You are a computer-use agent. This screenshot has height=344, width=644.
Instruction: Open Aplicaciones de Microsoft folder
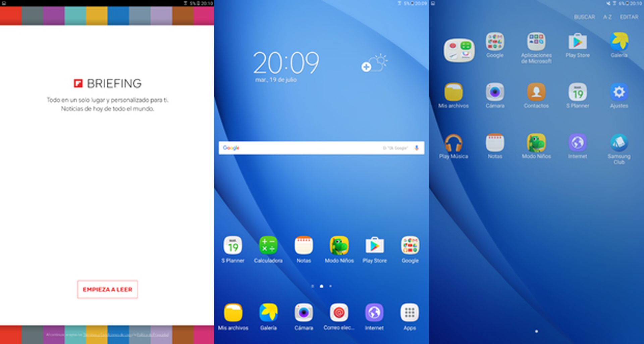tap(536, 42)
